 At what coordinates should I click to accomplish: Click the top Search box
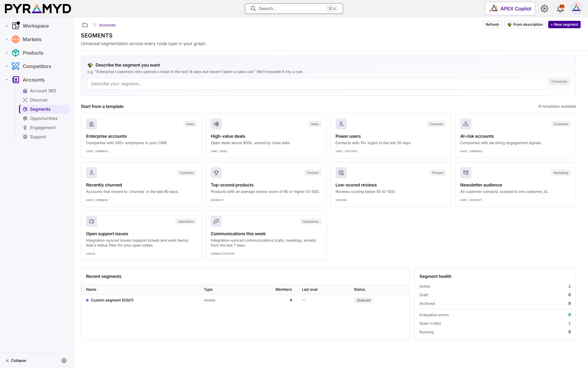pyautogui.click(x=294, y=9)
